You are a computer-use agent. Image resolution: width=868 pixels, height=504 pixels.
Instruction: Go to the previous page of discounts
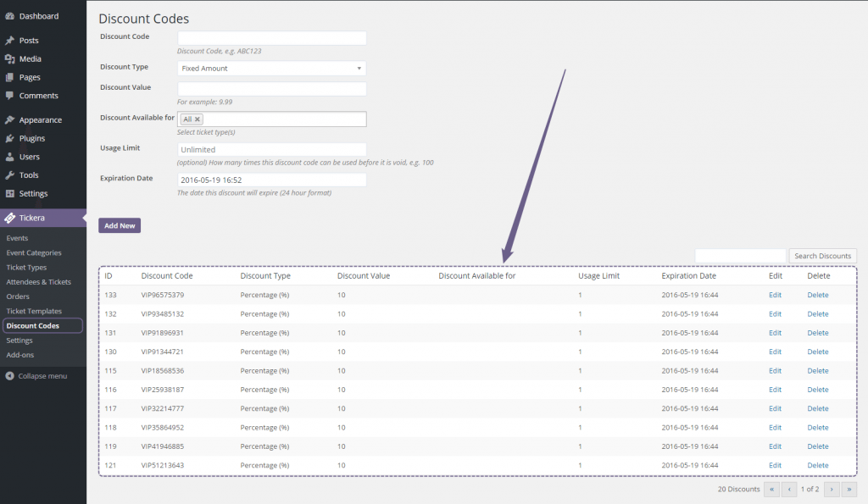point(789,489)
